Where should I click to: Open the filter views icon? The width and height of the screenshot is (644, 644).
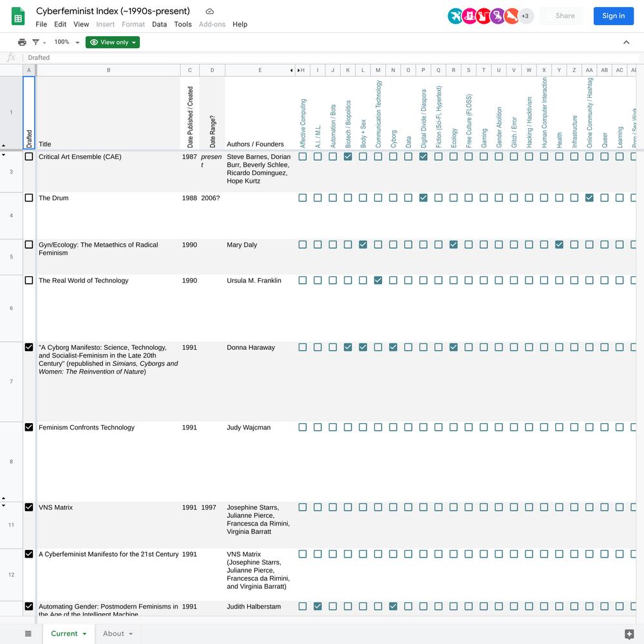(35, 43)
